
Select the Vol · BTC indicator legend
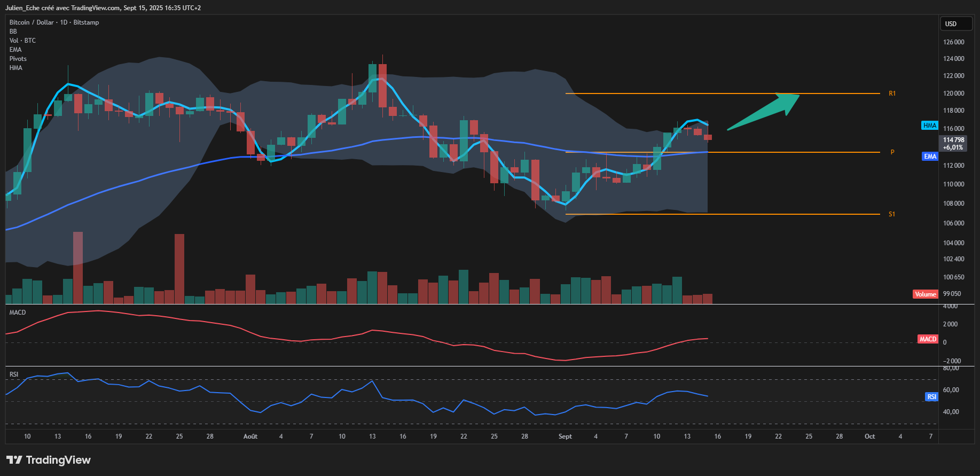[22, 41]
